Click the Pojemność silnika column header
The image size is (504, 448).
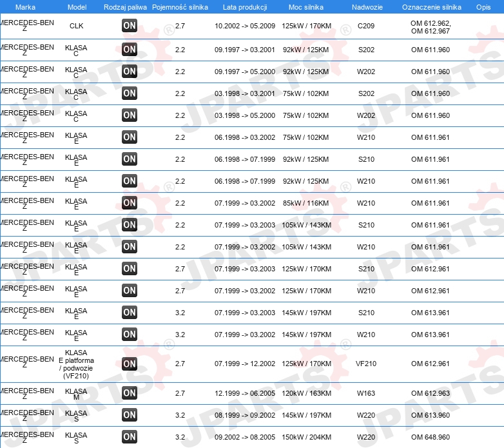coord(180,7)
